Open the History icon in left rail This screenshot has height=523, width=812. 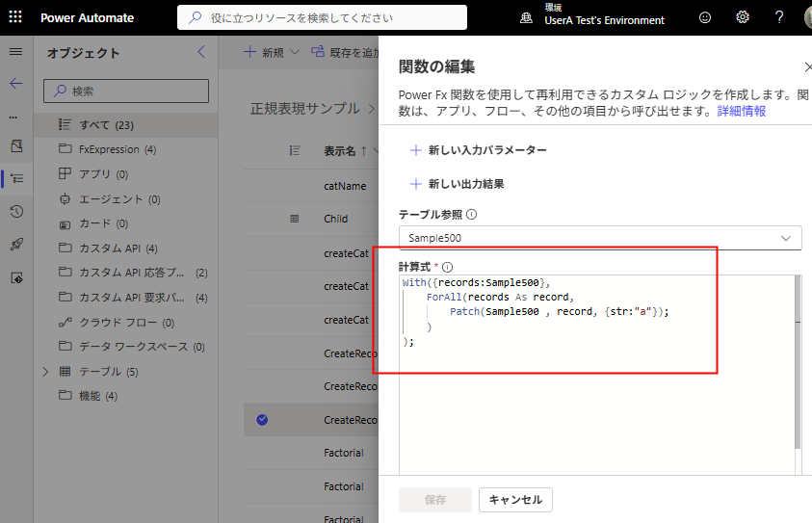pos(15,211)
